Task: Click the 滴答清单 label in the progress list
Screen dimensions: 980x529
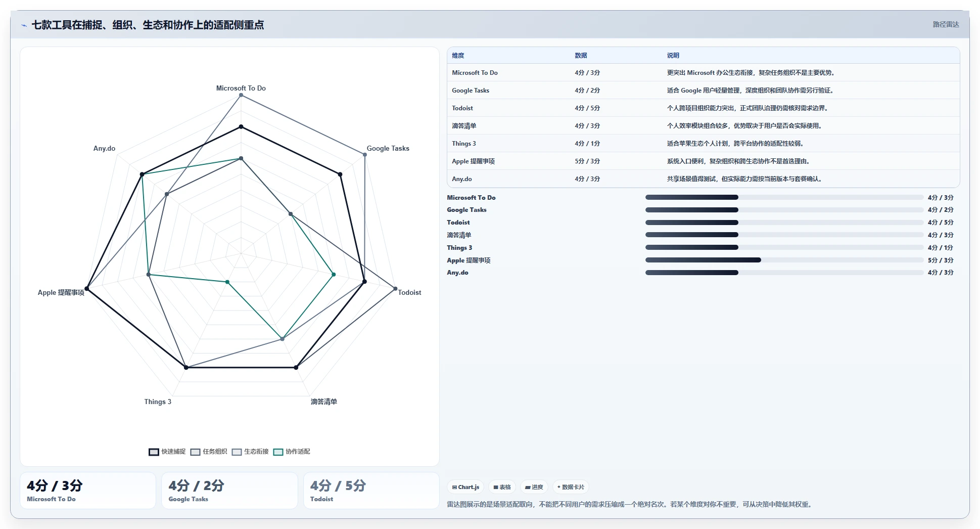Action: point(459,235)
